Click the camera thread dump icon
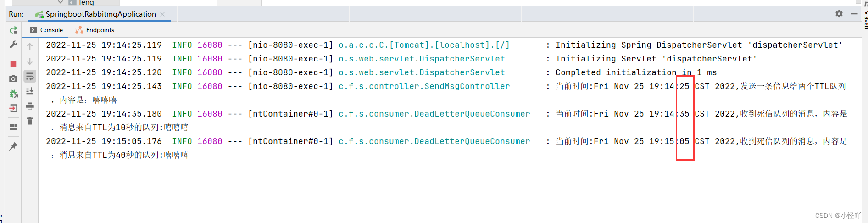Screen dimensions: 868x223 (x=13, y=79)
